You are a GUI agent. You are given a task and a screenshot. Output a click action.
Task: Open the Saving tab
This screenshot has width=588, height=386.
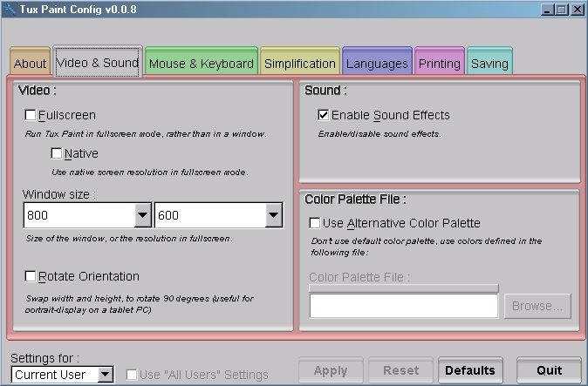[x=489, y=64]
